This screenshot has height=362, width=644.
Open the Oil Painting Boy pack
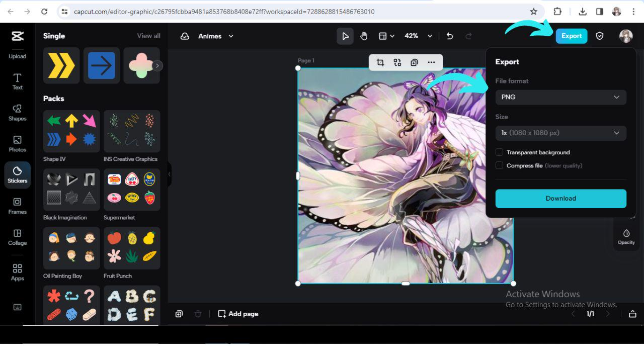click(71, 248)
